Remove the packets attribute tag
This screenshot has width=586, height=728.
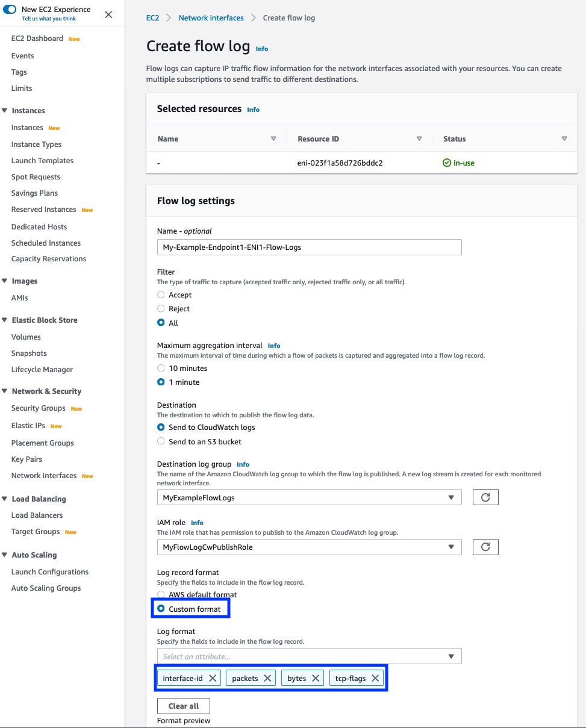pyautogui.click(x=267, y=678)
